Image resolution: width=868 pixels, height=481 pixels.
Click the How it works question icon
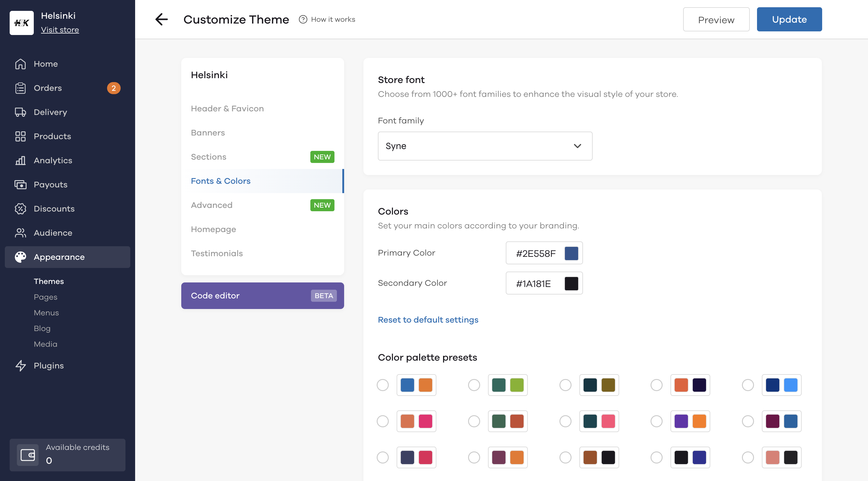coord(303,19)
